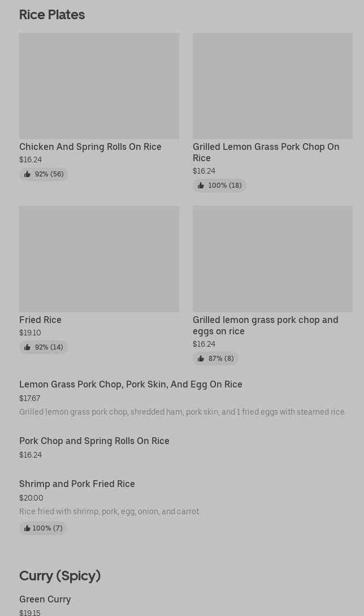Viewport: 364px width, 616px height.
Task: Click thumbs-up icon under Fried Rice
Action: (x=27, y=347)
